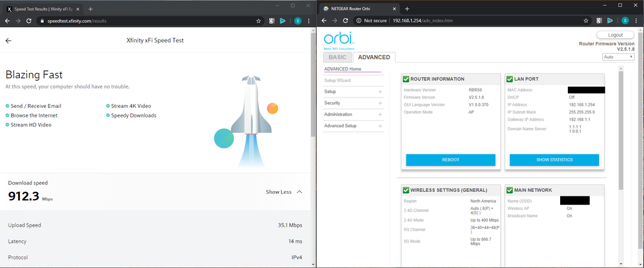The width and height of the screenshot is (644, 268).
Task: Click the green check beside LAN Port
Action: point(510,79)
